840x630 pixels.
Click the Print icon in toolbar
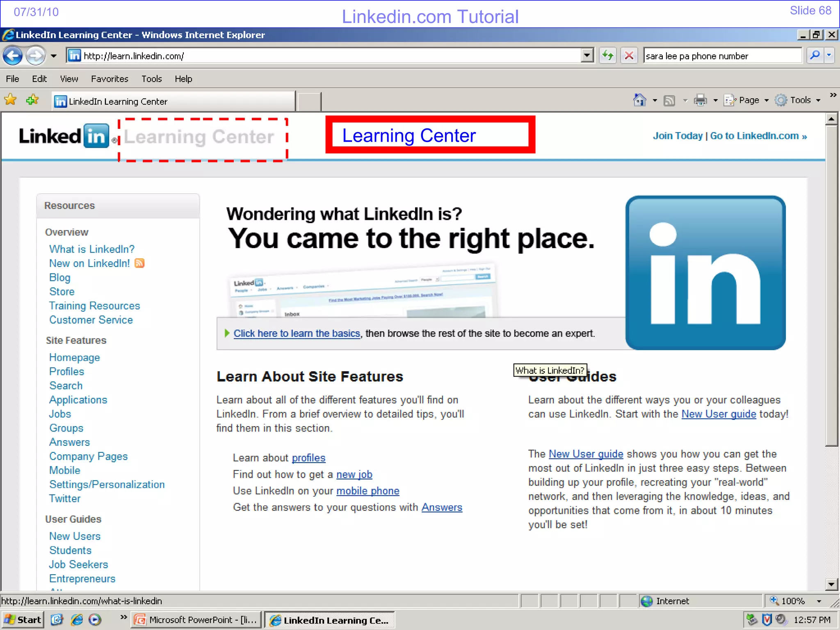point(700,100)
